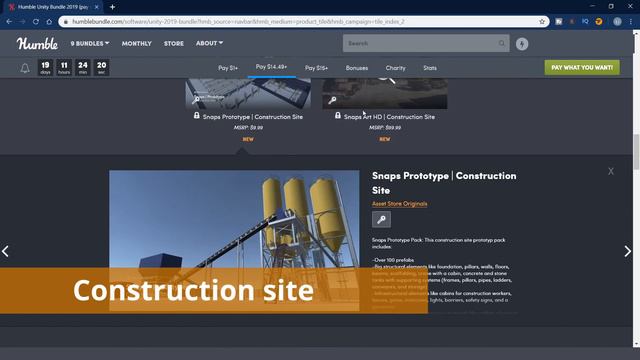Screen dimensions: 640x360
Task: Click the browser home icon
Action: (49, 22)
